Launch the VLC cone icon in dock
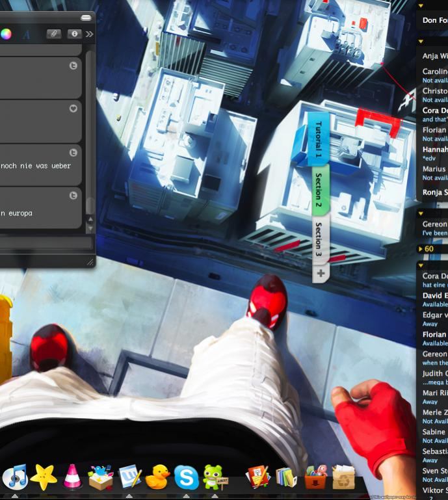Image resolution: width=448 pixels, height=500 pixels. 72,477
